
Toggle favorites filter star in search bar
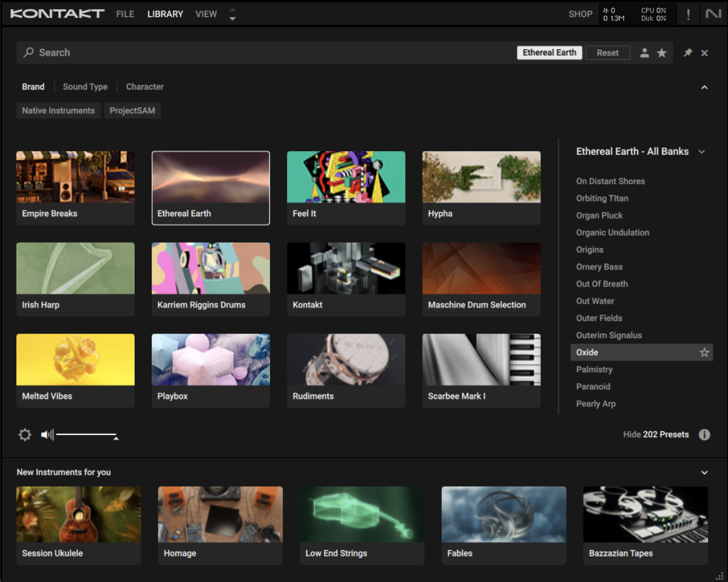(x=662, y=53)
